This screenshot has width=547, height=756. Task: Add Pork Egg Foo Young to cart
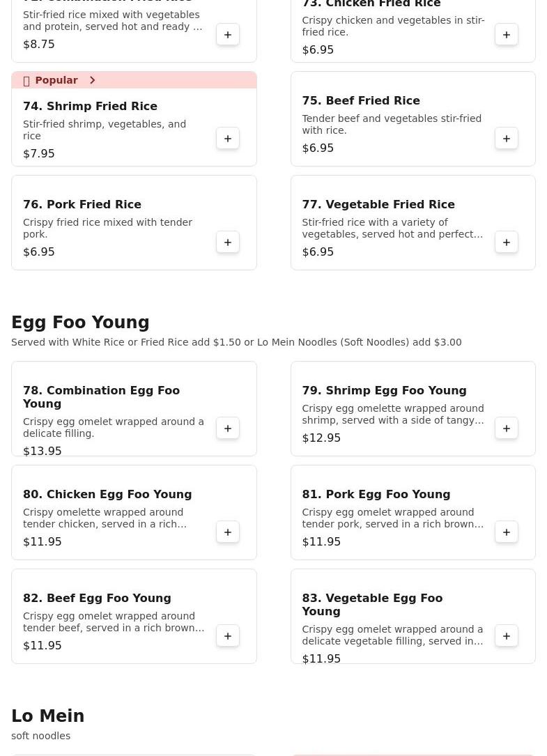pos(507,532)
